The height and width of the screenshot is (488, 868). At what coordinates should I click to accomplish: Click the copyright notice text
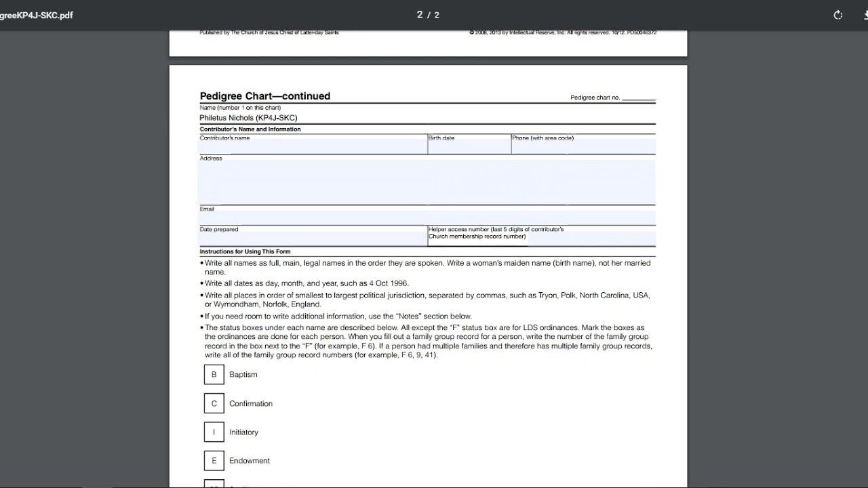(x=563, y=33)
